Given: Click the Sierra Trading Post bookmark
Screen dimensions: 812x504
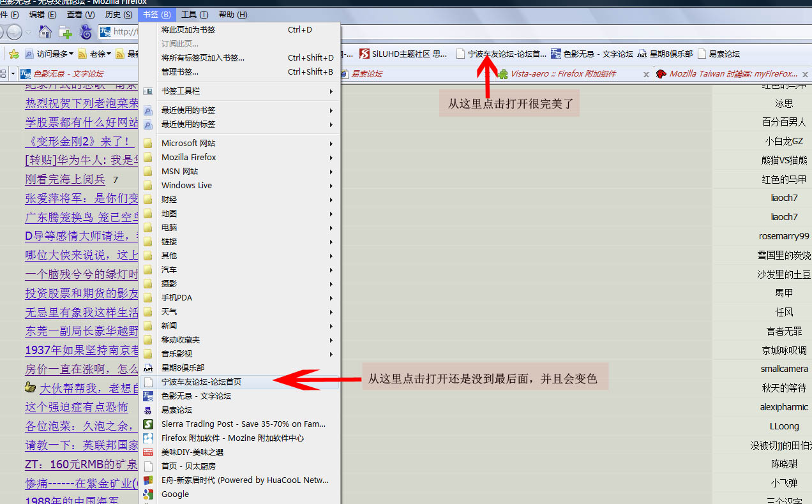Looking at the screenshot, I should [x=239, y=424].
